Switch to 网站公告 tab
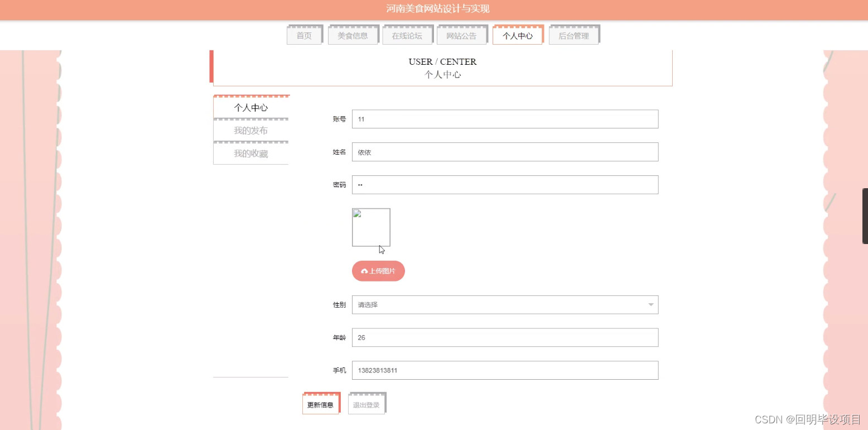 click(461, 36)
